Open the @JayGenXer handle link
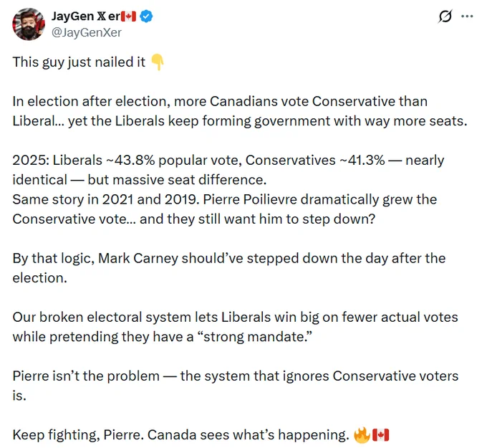The height and width of the screenshot is (448, 487). 87,32
